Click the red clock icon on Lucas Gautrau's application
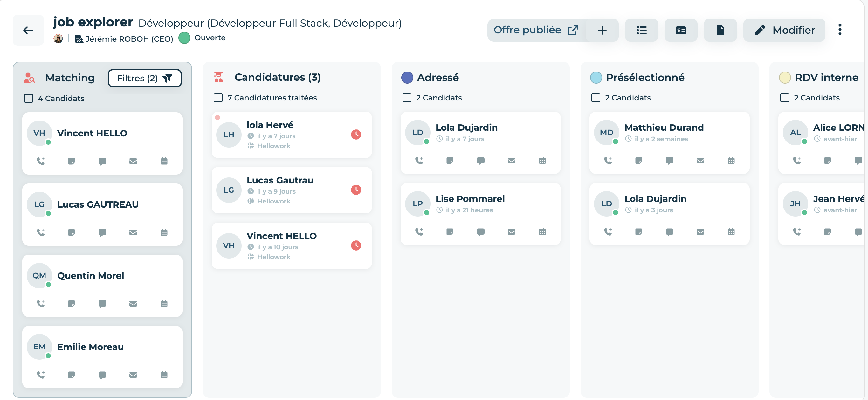This screenshot has height=400, width=868. tap(356, 190)
